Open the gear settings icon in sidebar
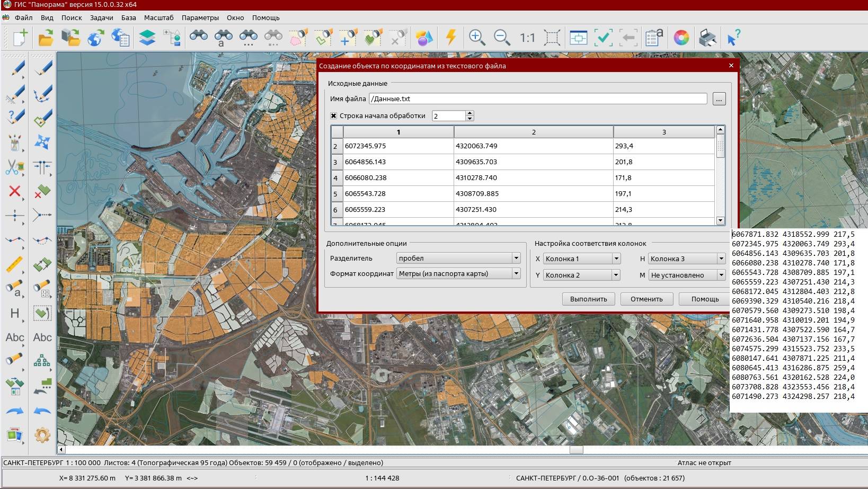Viewport: 868px width, 489px height. coord(42,435)
